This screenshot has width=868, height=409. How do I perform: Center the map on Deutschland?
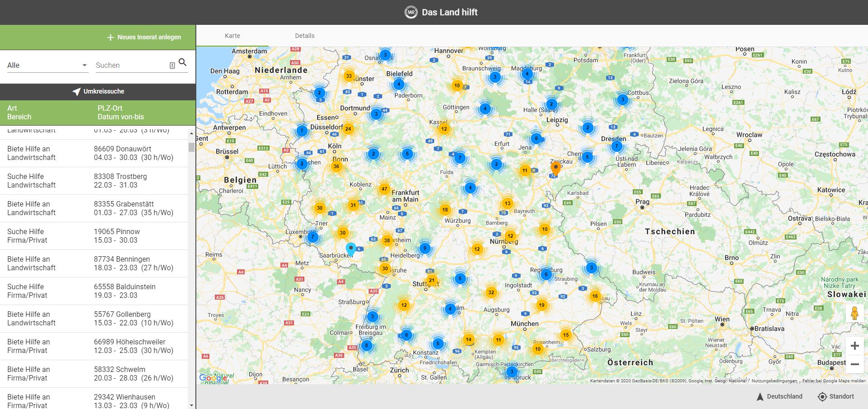pos(779,396)
